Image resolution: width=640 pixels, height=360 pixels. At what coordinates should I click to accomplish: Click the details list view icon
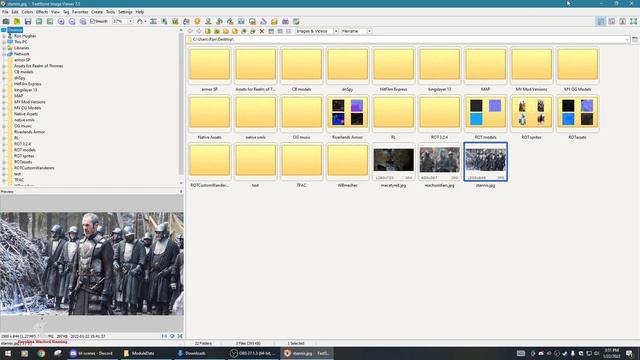pyautogui.click(x=280, y=31)
